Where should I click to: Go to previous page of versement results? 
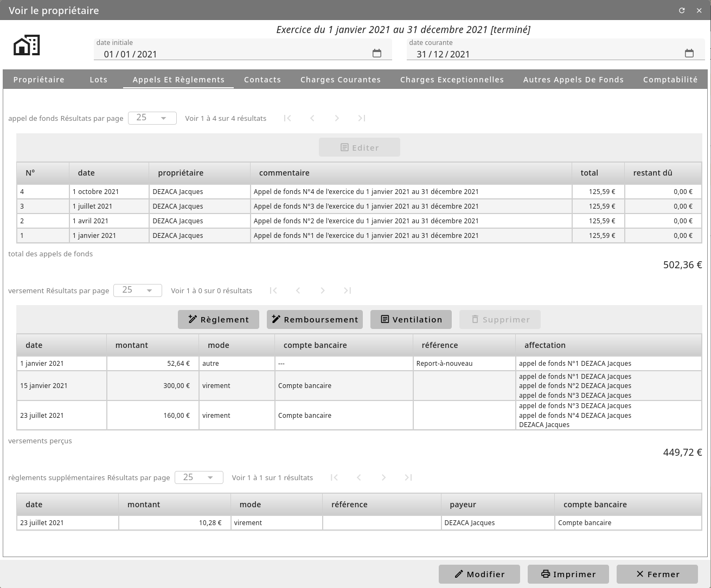298,290
